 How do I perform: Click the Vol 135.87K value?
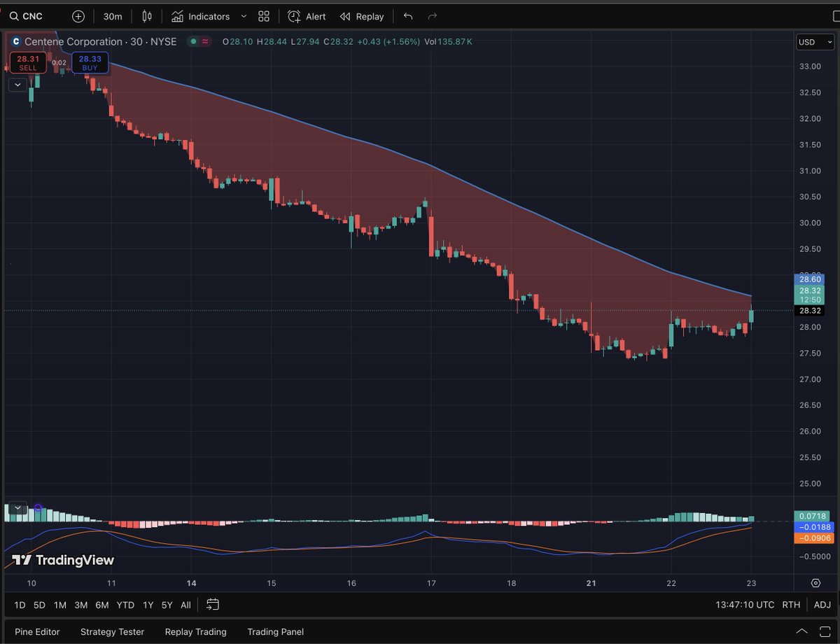[449, 42]
